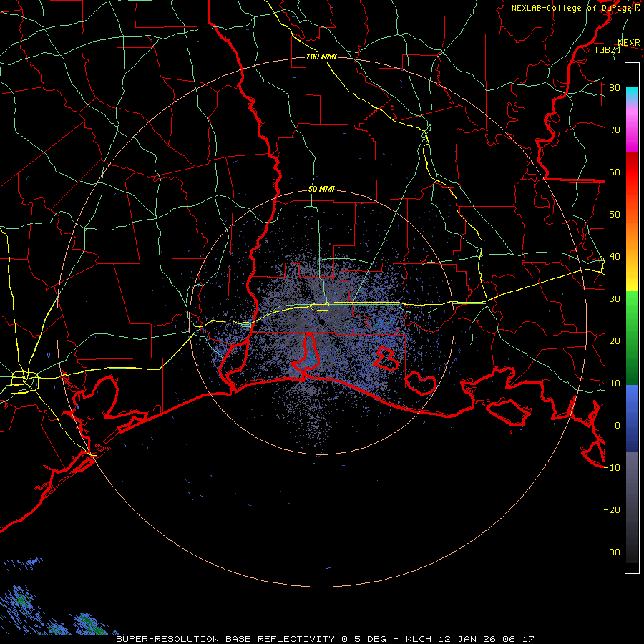Click the -20 value on the dBZ scale
Screen dimensions: 644x644
tap(612, 509)
